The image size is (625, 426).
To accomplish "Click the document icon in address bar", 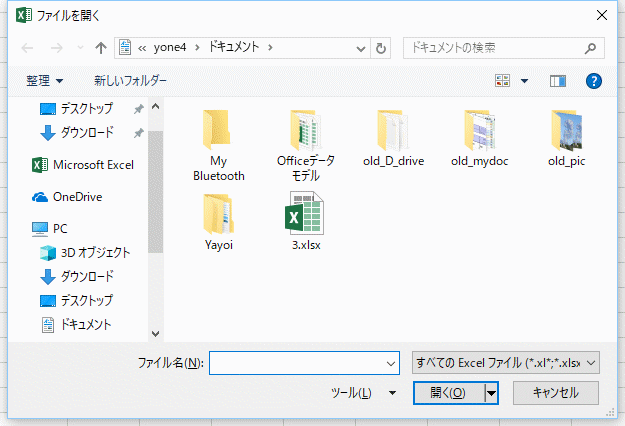I will pyautogui.click(x=125, y=47).
